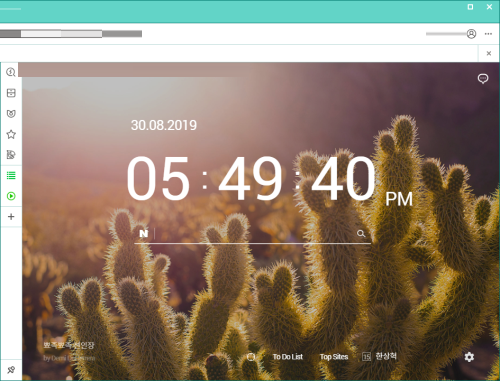Open the Bookmarks star sidebar icon

coord(11,134)
